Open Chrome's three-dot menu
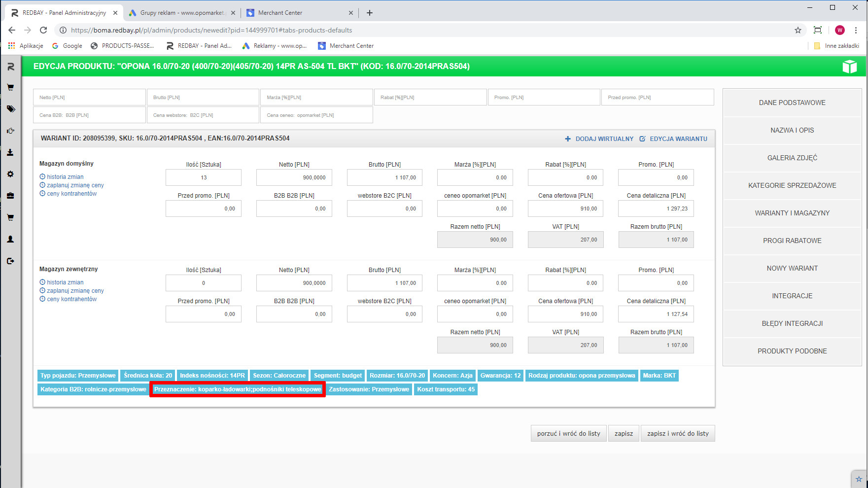Screen dimensions: 868x488 (x=856, y=30)
